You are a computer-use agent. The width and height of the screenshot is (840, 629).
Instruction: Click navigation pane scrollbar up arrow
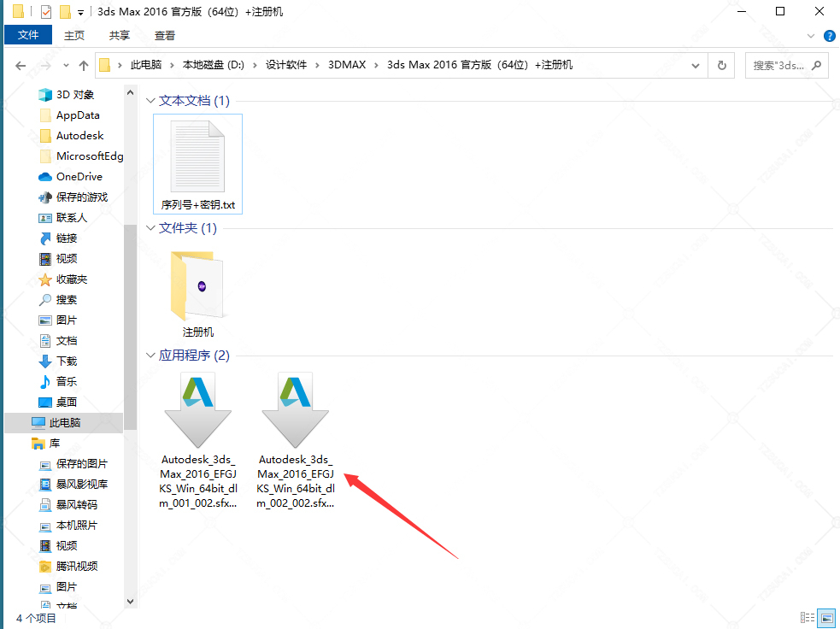coord(130,92)
